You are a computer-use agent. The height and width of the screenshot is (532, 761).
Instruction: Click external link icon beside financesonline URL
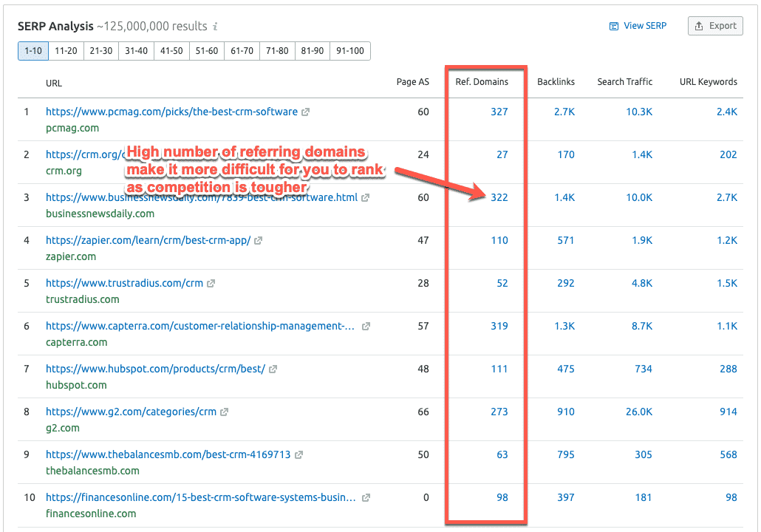click(x=366, y=498)
